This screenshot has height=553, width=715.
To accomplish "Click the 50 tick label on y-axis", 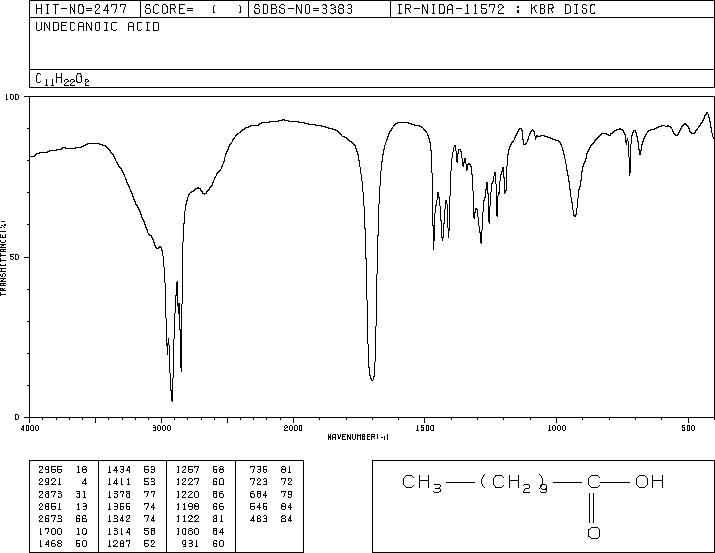I will tap(15, 257).
